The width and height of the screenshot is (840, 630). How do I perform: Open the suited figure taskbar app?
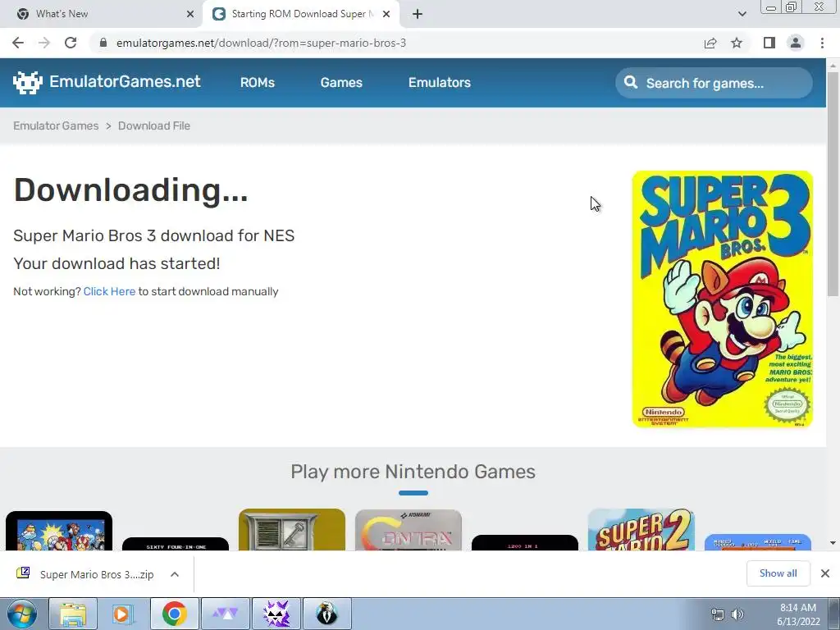click(326, 614)
